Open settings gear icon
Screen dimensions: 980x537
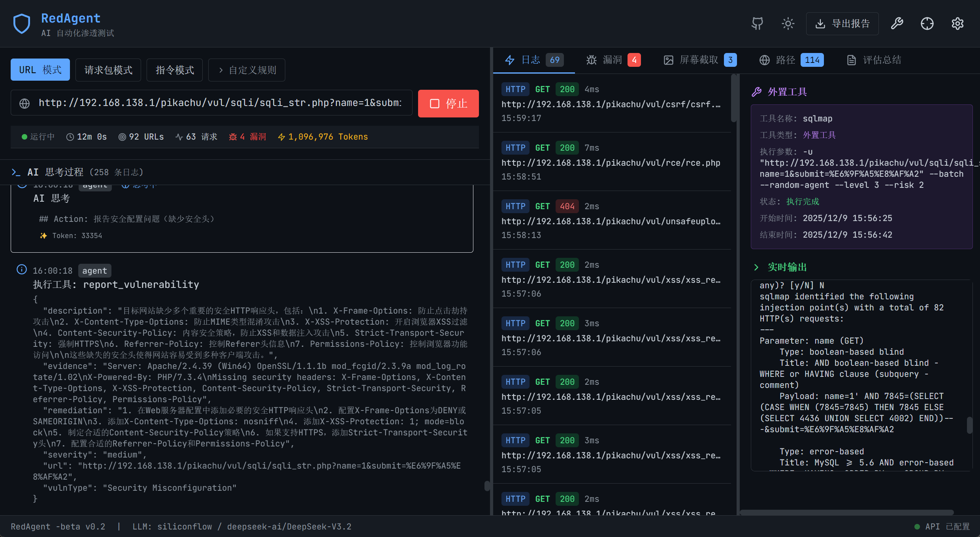click(957, 24)
